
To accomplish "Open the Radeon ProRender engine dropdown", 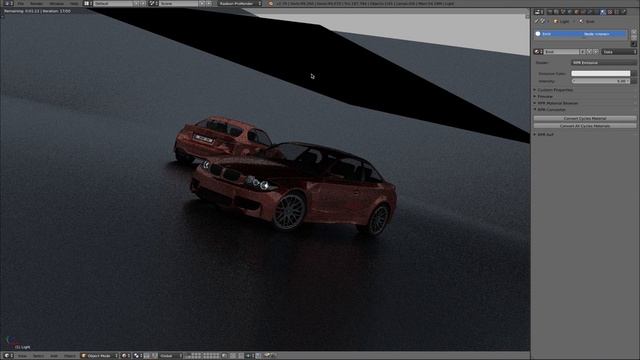I will [x=239, y=3].
